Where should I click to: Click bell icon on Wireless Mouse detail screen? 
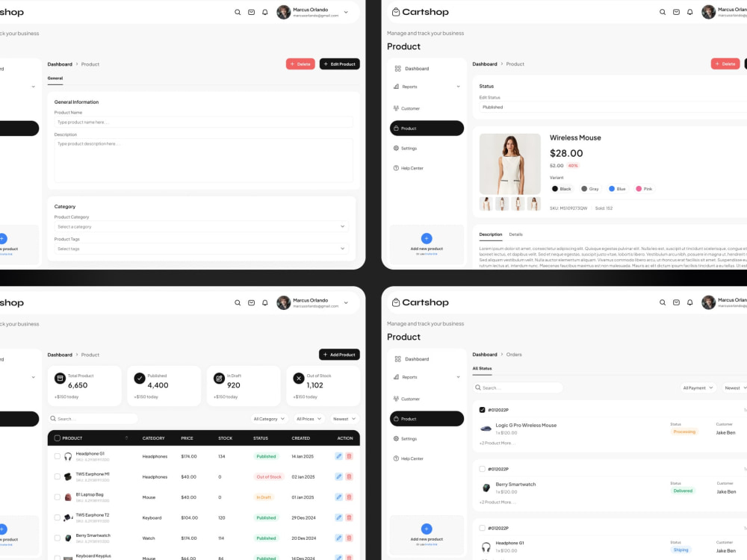689,13
